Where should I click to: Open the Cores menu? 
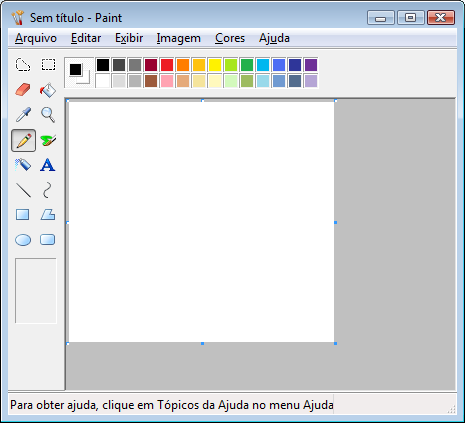230,38
